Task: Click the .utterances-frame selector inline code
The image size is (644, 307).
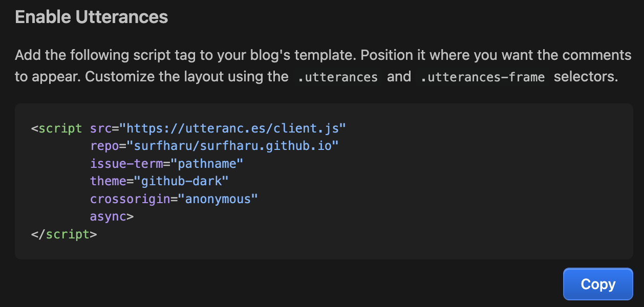Action: coord(482,77)
